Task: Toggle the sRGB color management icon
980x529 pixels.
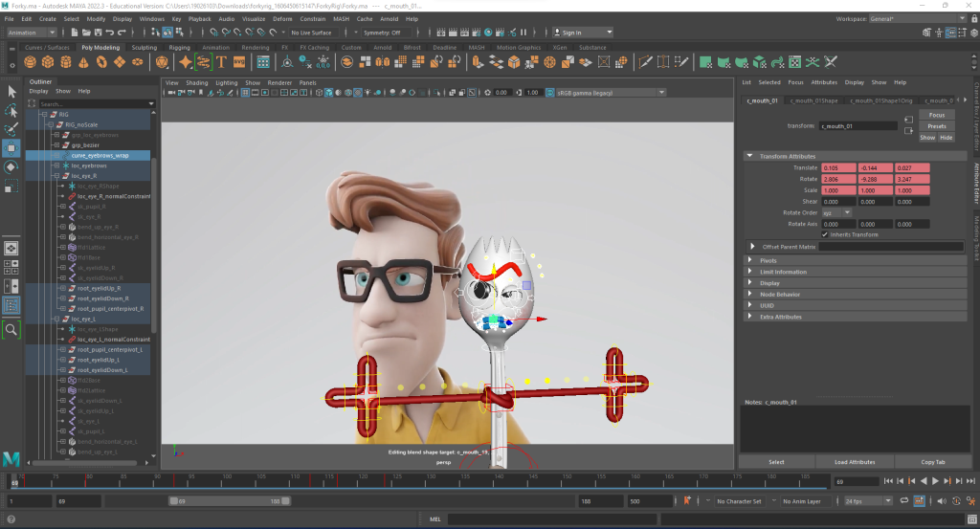Action: [550, 93]
